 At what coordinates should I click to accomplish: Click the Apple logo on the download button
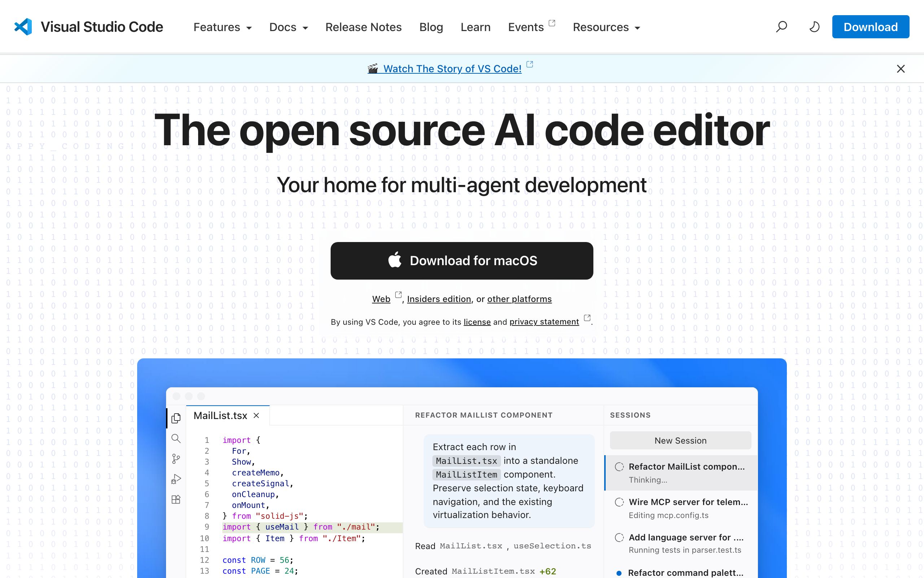tap(395, 260)
